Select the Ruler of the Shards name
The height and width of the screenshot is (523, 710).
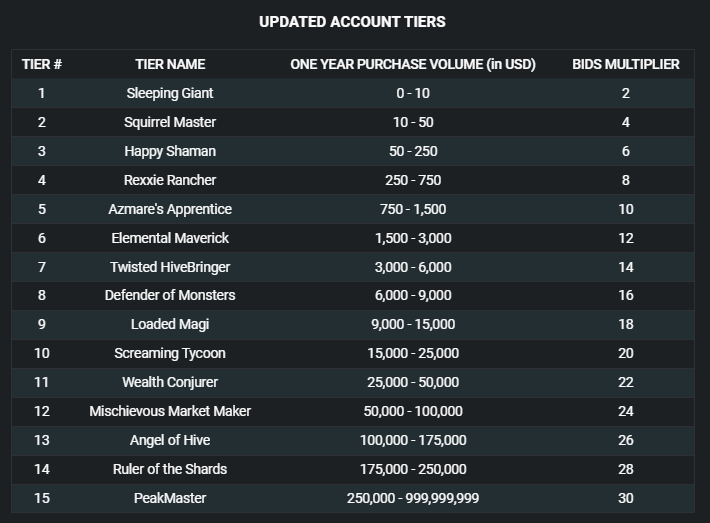click(170, 469)
